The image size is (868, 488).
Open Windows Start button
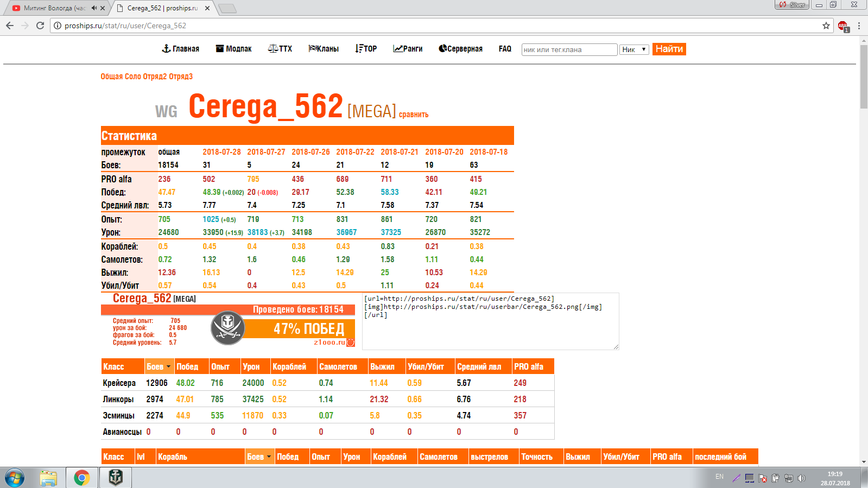pos(15,478)
